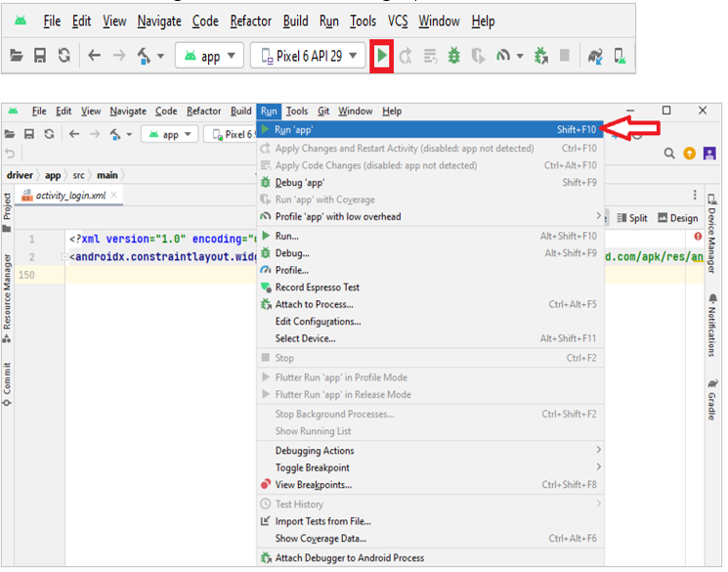This screenshot has height=572, width=728.
Task: Click the green Run button in top toolbar
Action: 382,56
